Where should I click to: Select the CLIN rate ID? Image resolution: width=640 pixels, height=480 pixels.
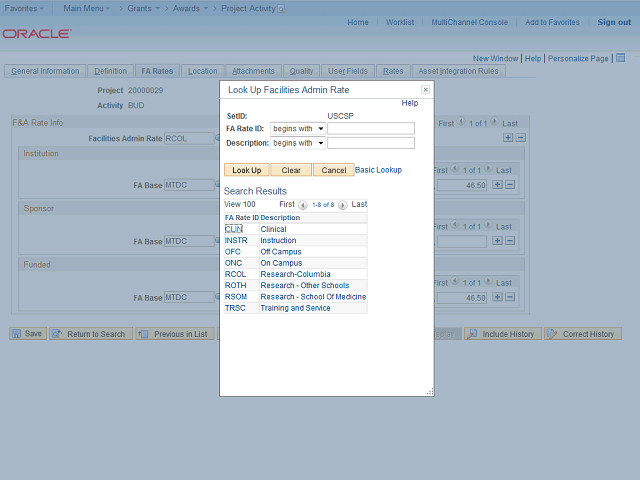(233, 229)
